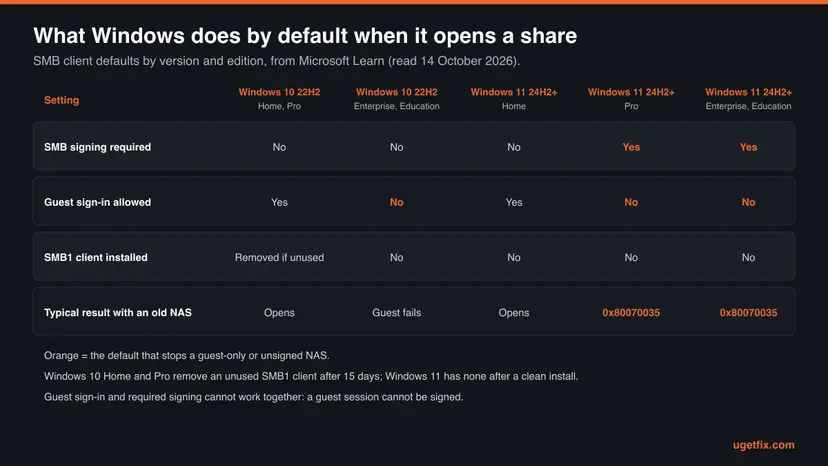Click the subtitle mentioning Microsoft Learn
This screenshot has width=828, height=466.
(276, 61)
